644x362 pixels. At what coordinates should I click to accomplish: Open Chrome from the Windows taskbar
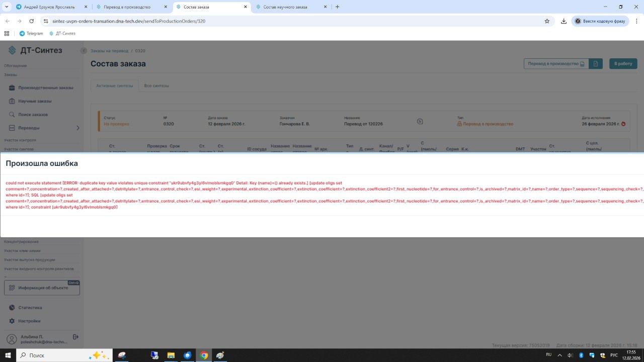click(x=204, y=355)
